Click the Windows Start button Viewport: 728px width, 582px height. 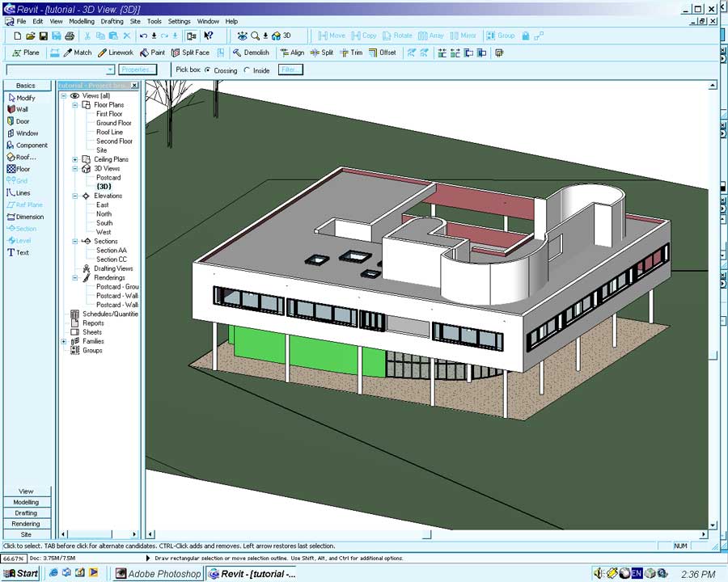[21, 574]
